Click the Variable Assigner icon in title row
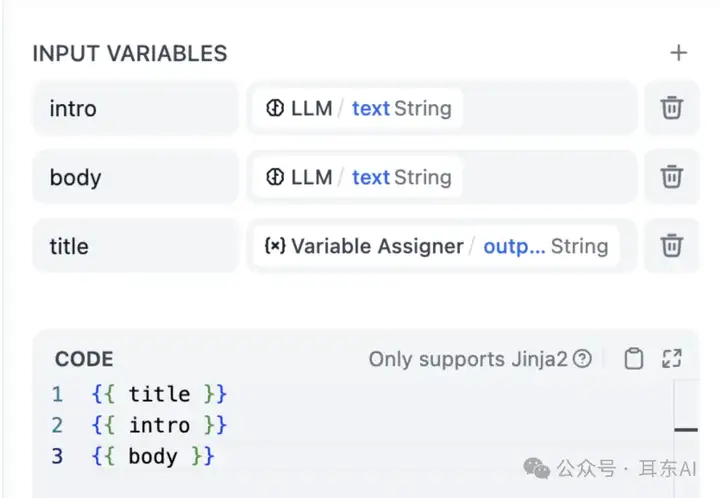This screenshot has width=720, height=498. point(275,246)
